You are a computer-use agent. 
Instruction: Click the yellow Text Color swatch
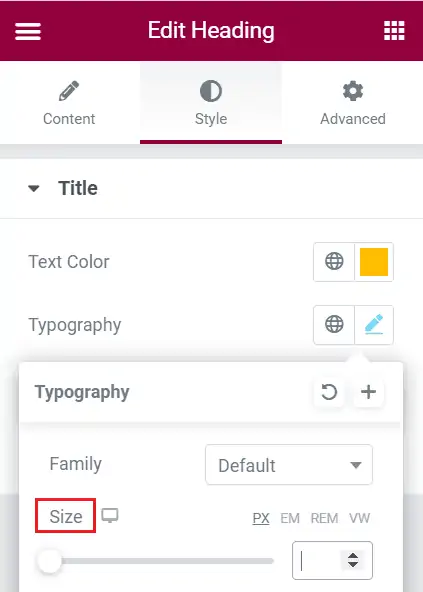pos(374,262)
